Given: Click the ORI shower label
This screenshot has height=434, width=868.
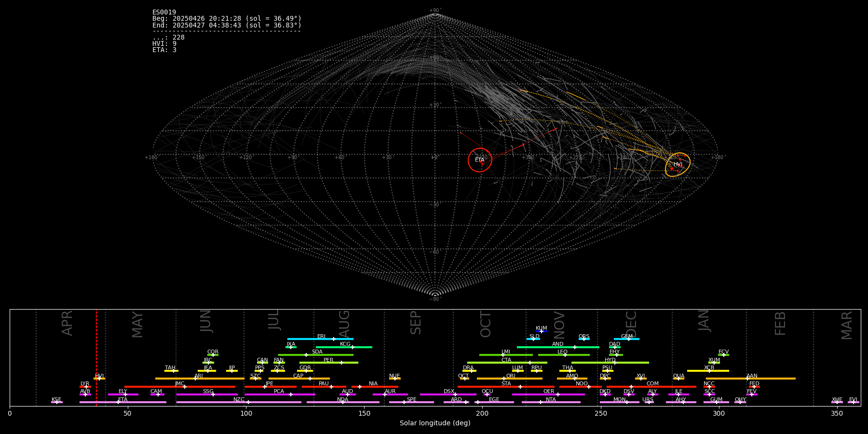Looking at the screenshot, I should click(x=511, y=376).
